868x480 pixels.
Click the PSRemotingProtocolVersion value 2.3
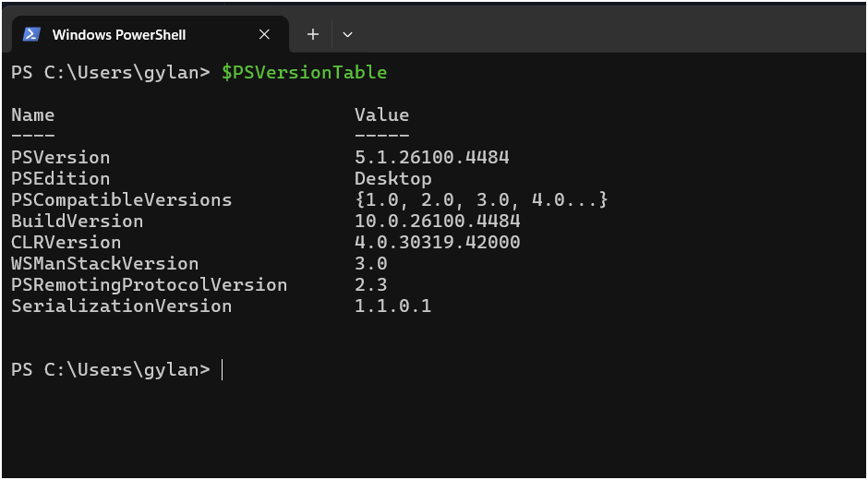click(370, 284)
